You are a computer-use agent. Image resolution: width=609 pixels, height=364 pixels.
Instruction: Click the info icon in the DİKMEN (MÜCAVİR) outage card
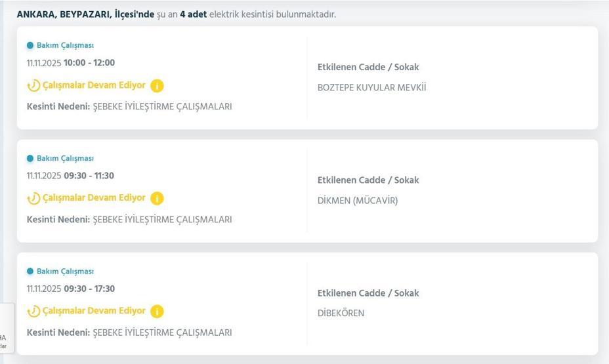[x=157, y=198]
